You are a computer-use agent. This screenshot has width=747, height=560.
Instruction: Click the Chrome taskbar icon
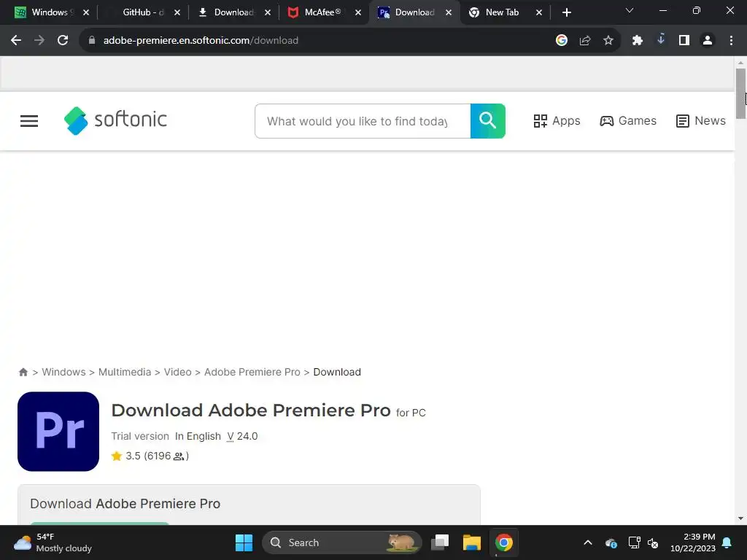click(503, 542)
